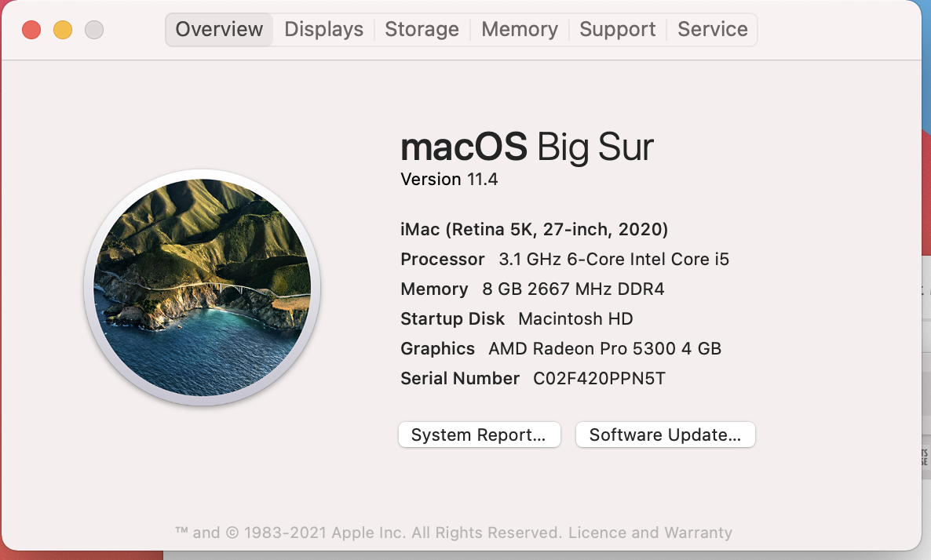This screenshot has height=560, width=931.
Task: Launch Software Update
Action: point(665,435)
